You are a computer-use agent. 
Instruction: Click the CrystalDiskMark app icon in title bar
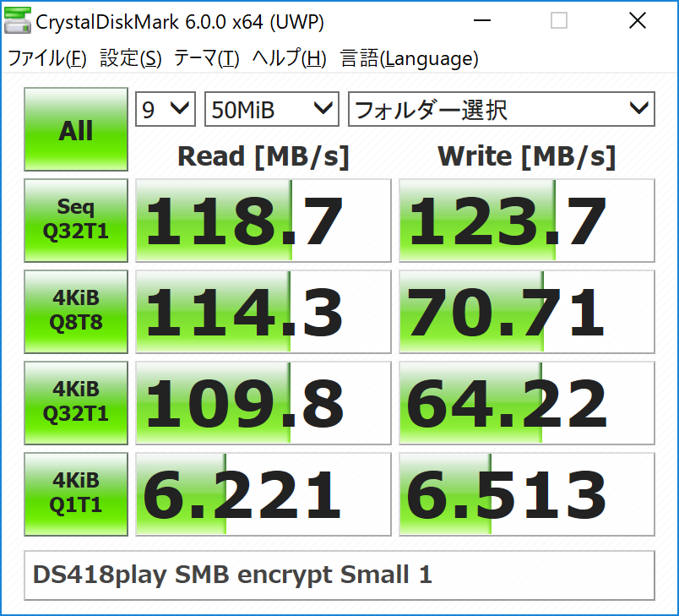[18, 21]
